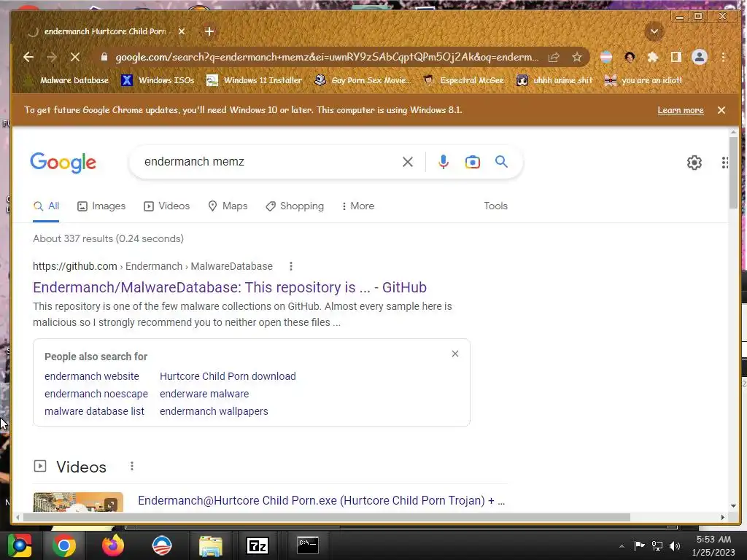The width and height of the screenshot is (747, 560).
Task: Dismiss the People also search for box
Action: pos(455,354)
